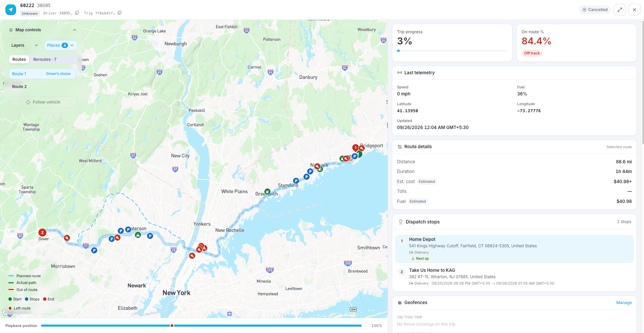Click the Map controls layers stack icon
Image resolution: width=644 pixels, height=333 pixels.
point(11,30)
